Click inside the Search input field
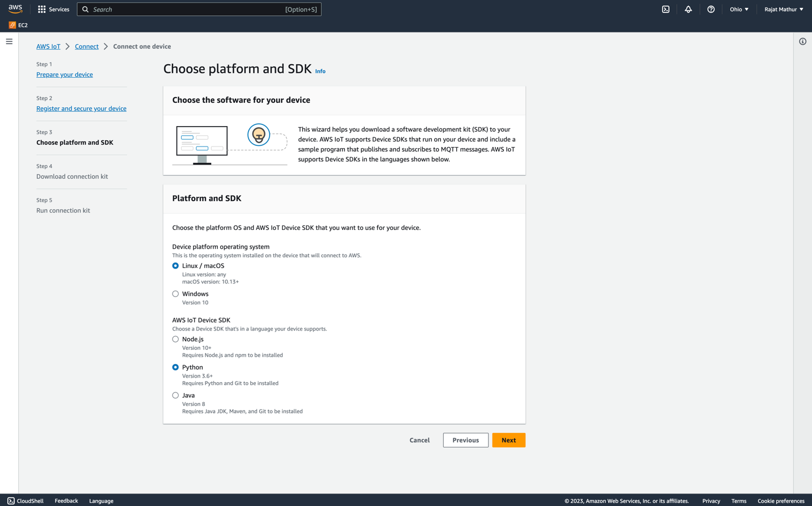The image size is (812, 506). pyautogui.click(x=199, y=9)
